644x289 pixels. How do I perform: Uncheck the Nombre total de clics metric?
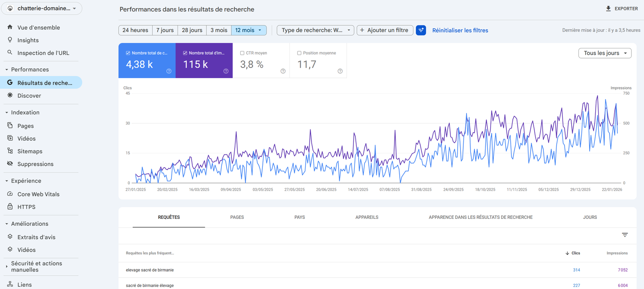(128, 53)
